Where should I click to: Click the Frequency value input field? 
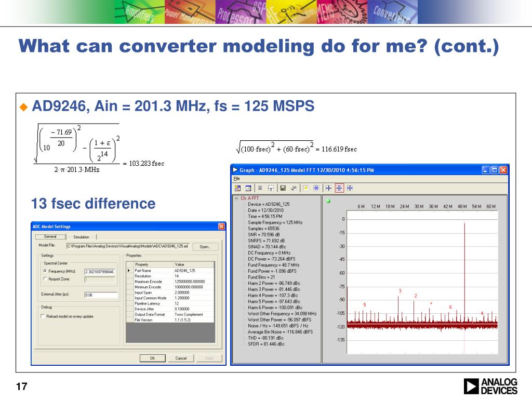(x=100, y=272)
